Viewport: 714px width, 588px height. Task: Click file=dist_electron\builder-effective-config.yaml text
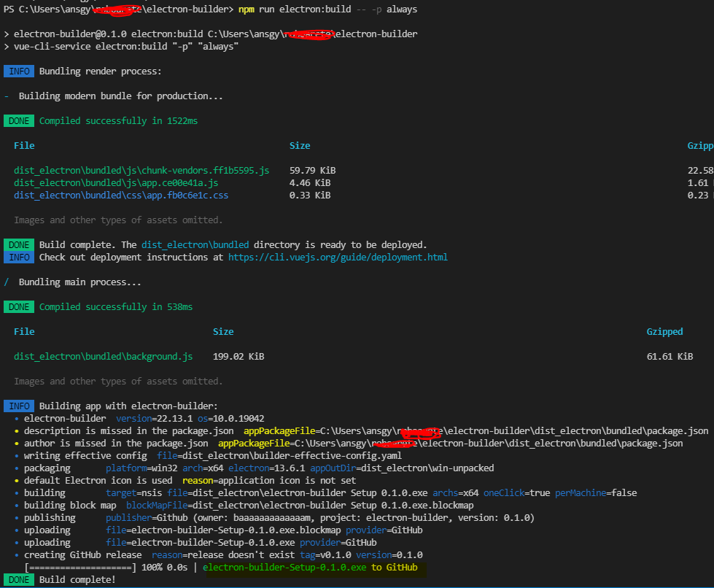pyautogui.click(x=279, y=456)
